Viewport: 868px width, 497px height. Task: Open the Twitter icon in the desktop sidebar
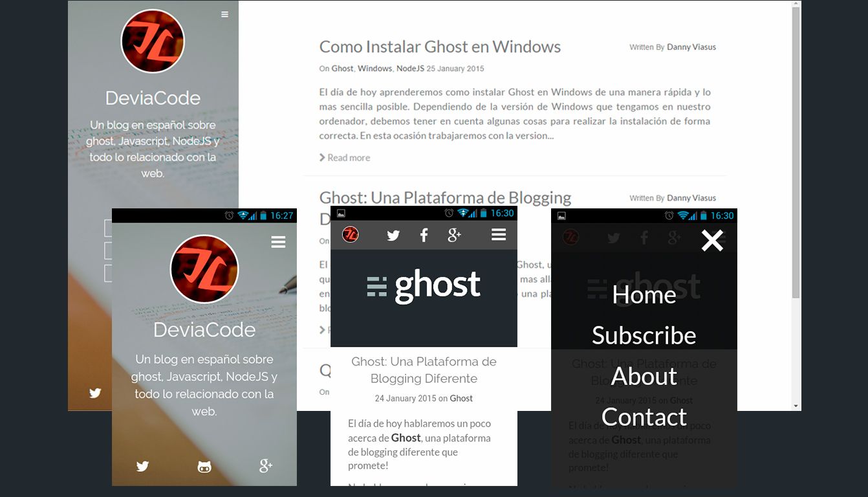[x=95, y=393]
